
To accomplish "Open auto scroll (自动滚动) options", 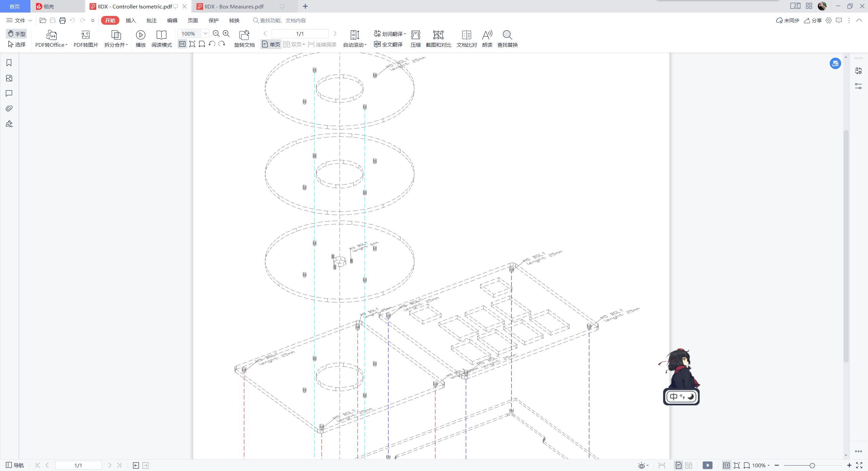I will pyautogui.click(x=355, y=39).
